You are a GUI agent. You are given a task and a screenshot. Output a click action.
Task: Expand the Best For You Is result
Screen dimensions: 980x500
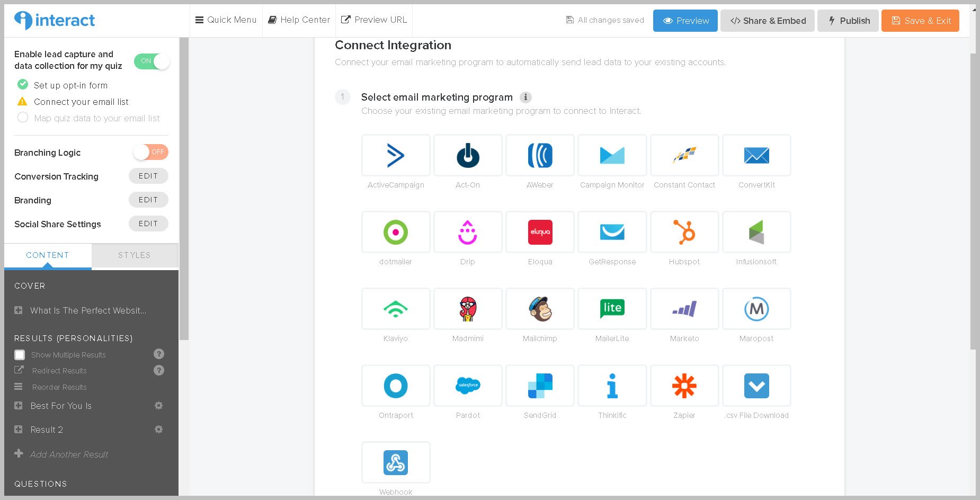19,406
